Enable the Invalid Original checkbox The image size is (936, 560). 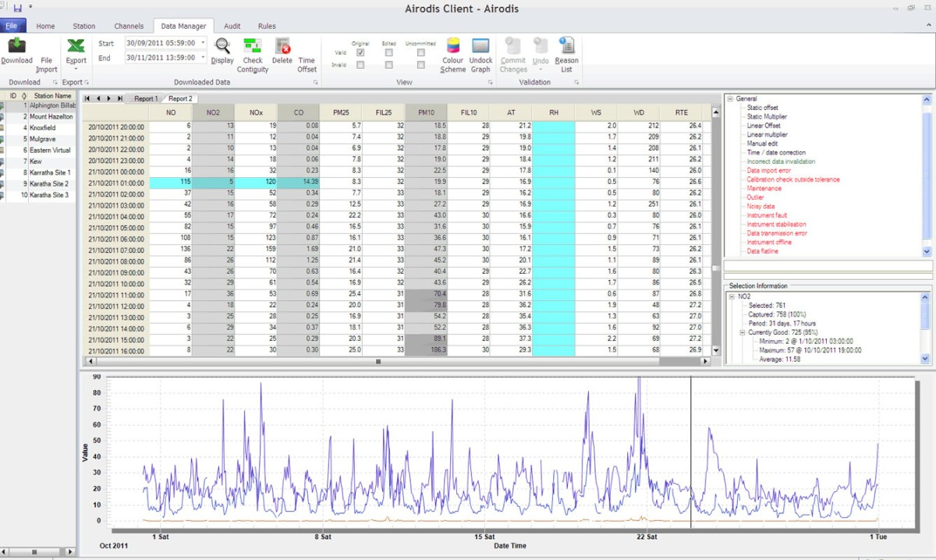(x=360, y=65)
